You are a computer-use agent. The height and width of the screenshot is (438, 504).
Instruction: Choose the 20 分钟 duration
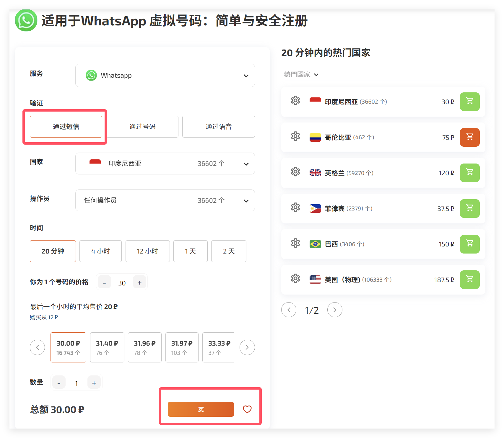[53, 251]
